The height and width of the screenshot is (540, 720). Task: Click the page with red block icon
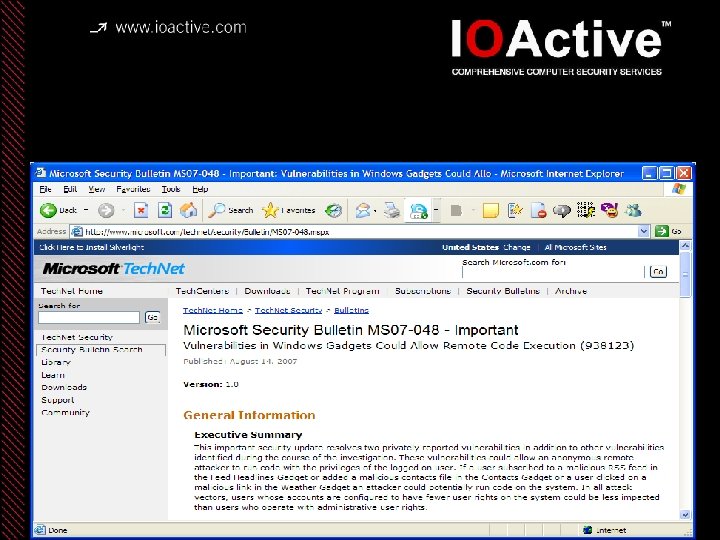538,210
